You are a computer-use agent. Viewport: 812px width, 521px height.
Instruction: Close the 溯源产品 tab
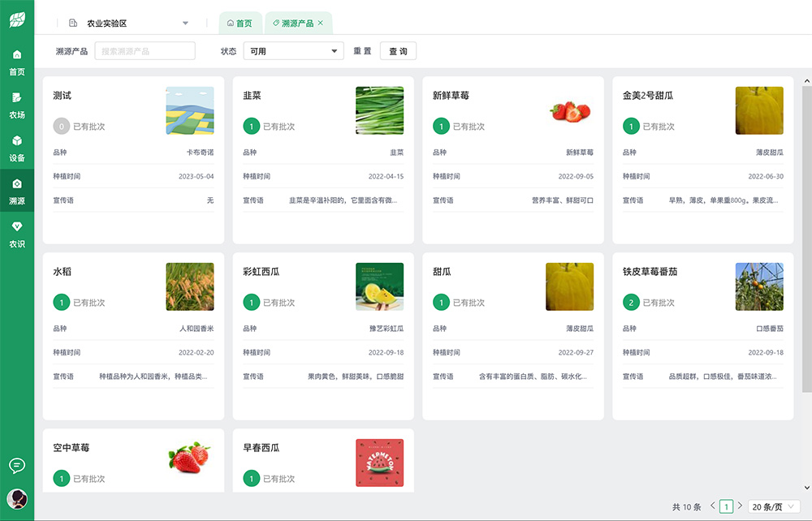(321, 24)
